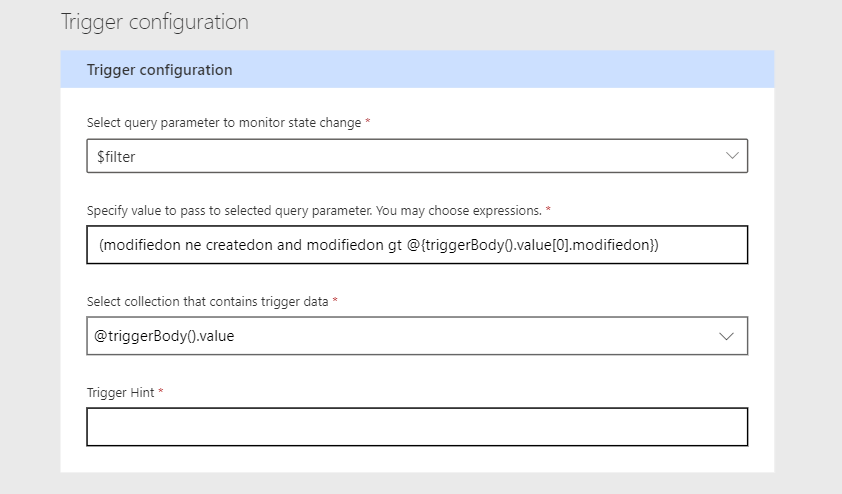Viewport: 842px width, 494px height.
Task: Focus the query parameter value expression field
Action: pyautogui.click(x=417, y=245)
